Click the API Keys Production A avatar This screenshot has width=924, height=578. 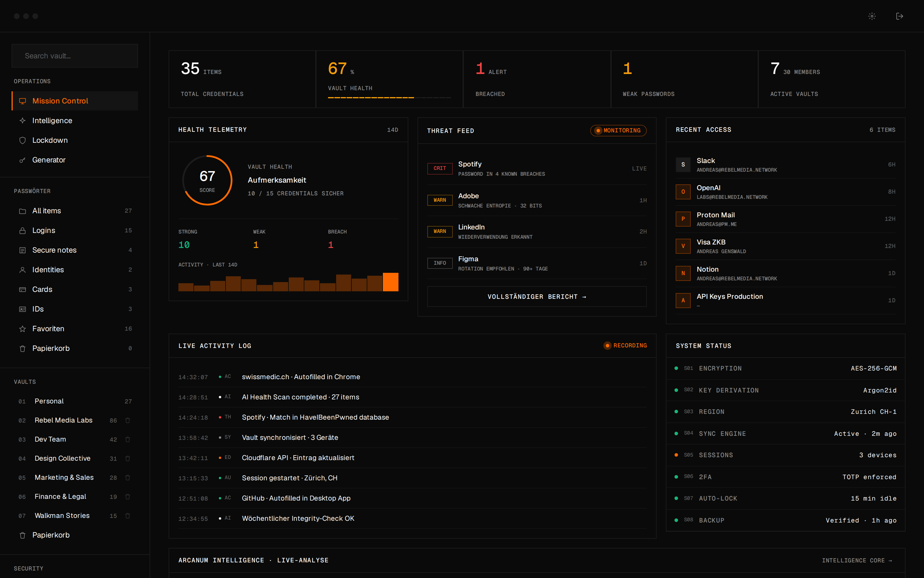683,301
